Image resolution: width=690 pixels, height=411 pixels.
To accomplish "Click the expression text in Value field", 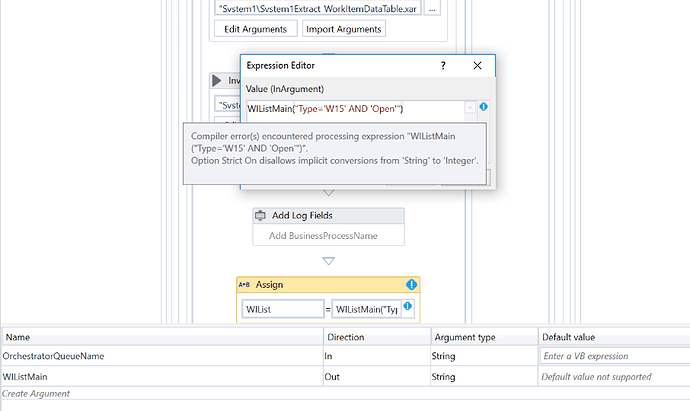I will pyautogui.click(x=325, y=109).
